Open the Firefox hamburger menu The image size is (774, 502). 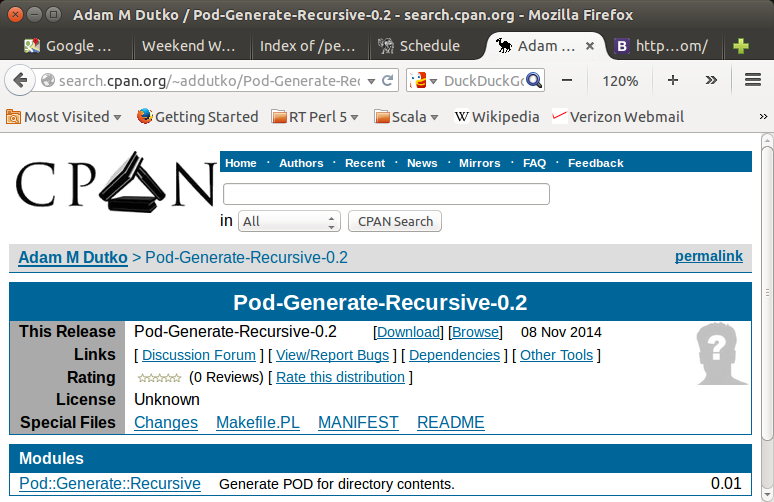pyautogui.click(x=750, y=80)
